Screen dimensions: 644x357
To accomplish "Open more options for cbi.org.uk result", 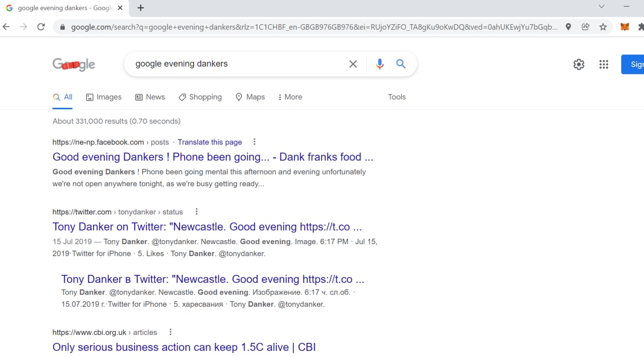I will [171, 332].
